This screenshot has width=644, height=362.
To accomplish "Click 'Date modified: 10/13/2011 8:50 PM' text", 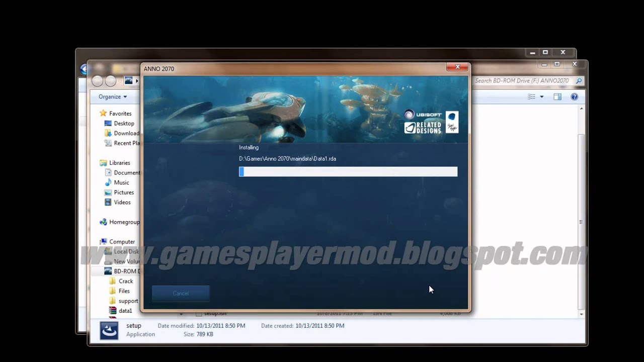I will click(201, 326).
